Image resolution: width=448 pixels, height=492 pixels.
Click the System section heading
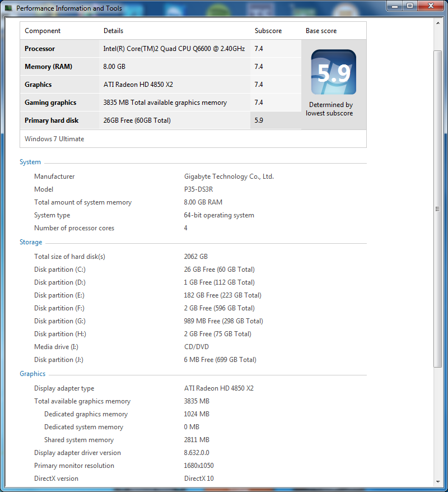point(30,162)
